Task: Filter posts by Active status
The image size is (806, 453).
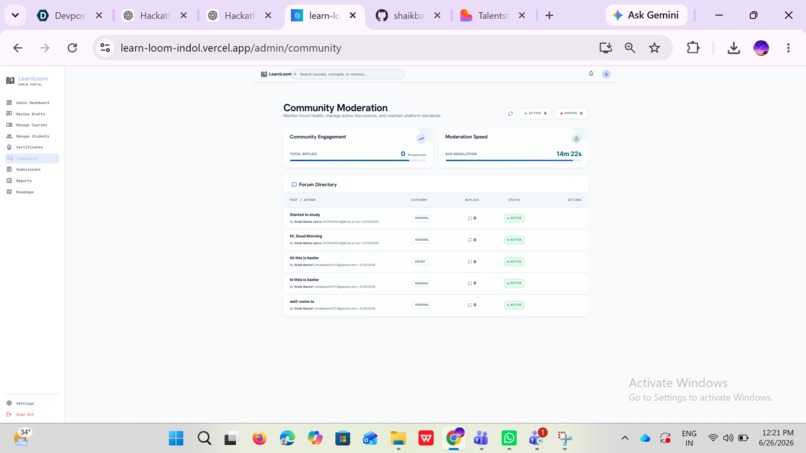Action: tap(535, 113)
